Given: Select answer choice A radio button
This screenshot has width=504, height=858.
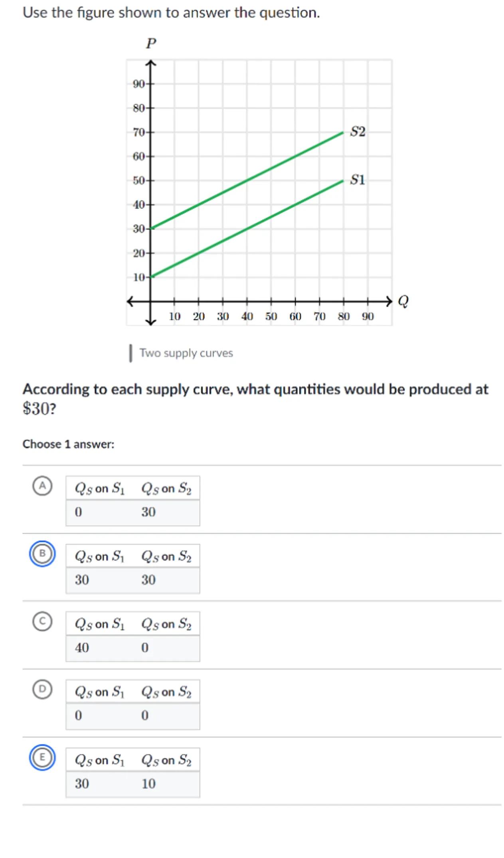Looking at the screenshot, I should [x=42, y=486].
